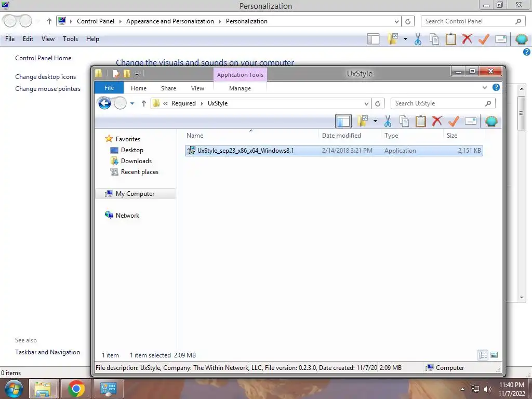532x399 pixels.
Task: Open File menu in Personalization window
Action: (x=10, y=39)
